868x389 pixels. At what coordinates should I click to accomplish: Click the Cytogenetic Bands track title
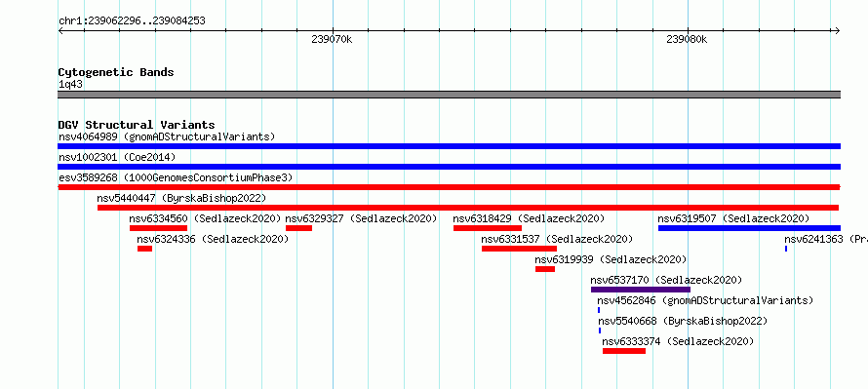click(x=116, y=72)
